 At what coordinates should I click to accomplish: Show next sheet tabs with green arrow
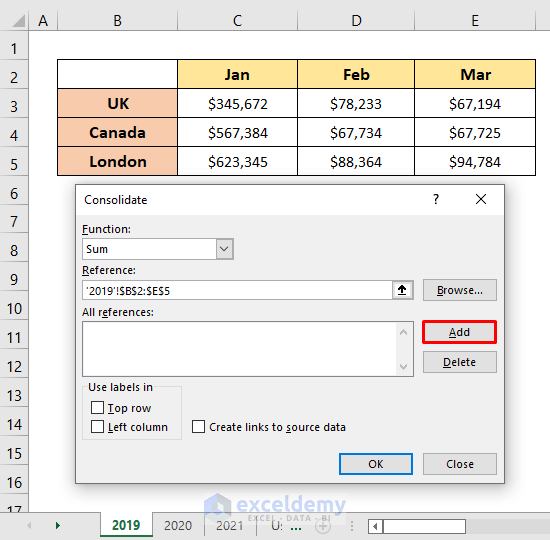58,525
